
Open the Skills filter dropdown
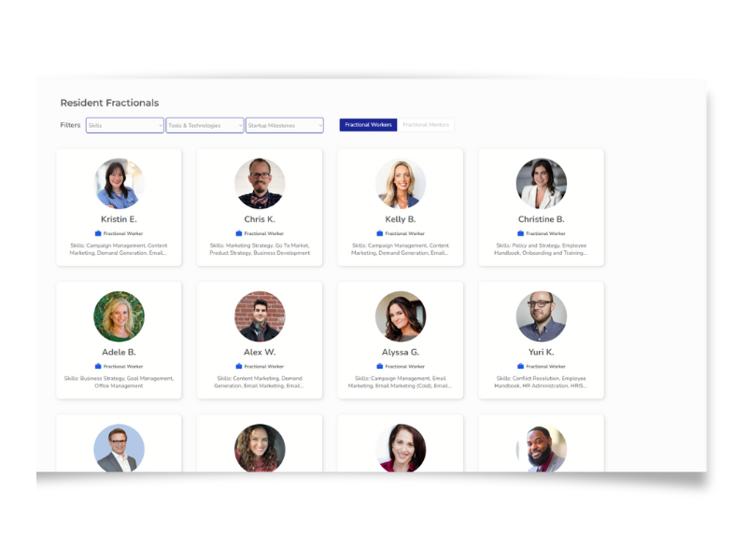coord(125,125)
